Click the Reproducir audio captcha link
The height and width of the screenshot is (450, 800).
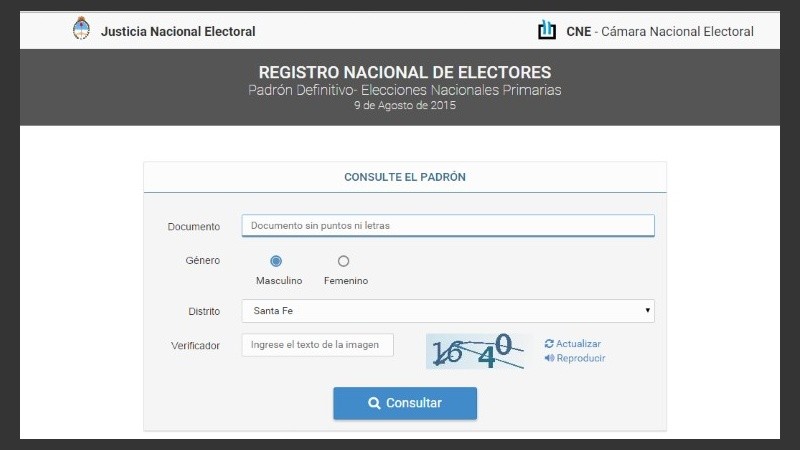(580, 358)
